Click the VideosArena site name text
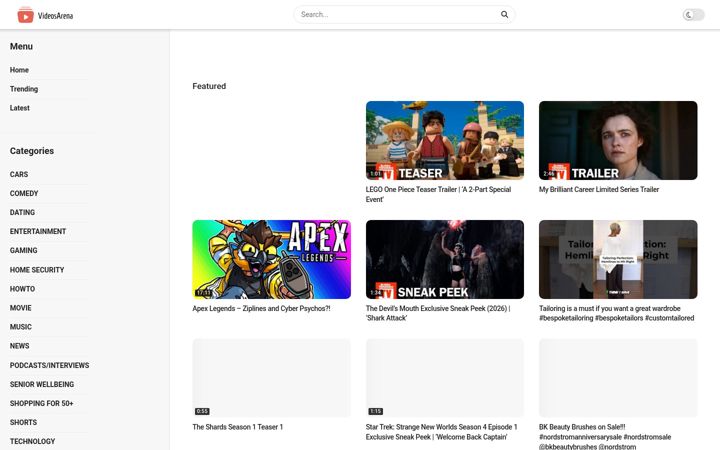Image resolution: width=720 pixels, height=450 pixels. coord(56,16)
